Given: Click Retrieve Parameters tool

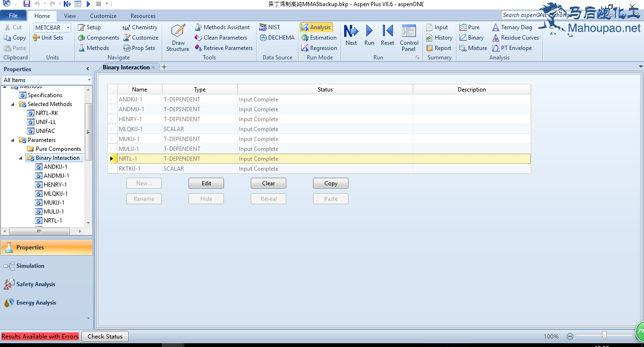Looking at the screenshot, I should tap(223, 48).
